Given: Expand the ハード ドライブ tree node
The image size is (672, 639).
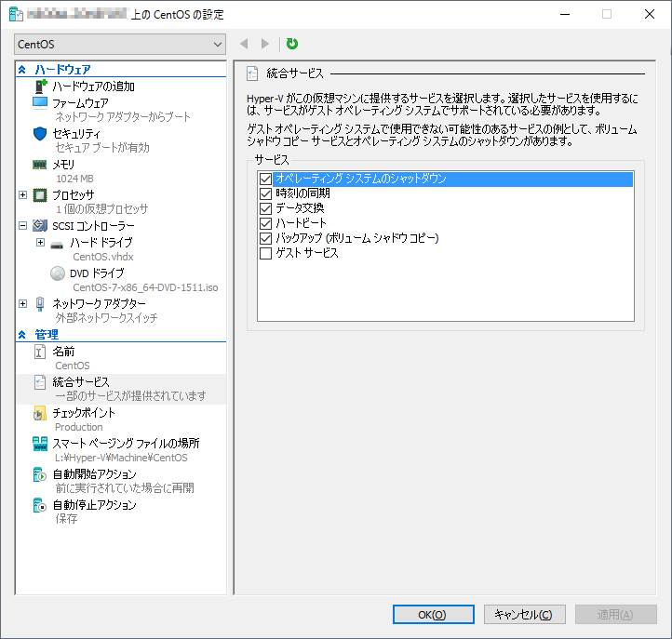Looking at the screenshot, I should click(x=40, y=243).
